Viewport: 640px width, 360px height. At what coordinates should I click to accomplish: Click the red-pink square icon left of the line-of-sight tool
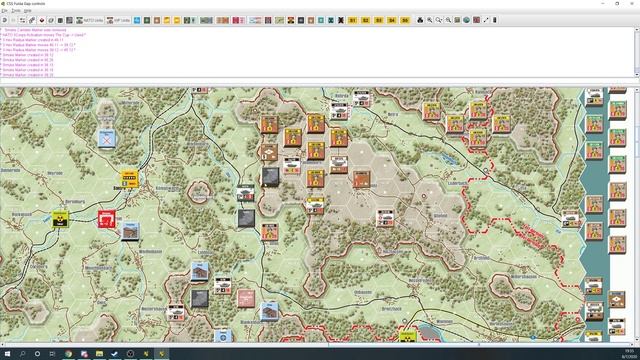point(476,20)
